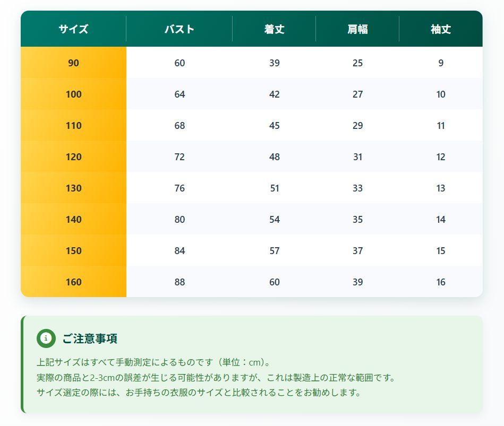The height and width of the screenshot is (426, 504).
Task: Click bust value 72 in size 120 row
Action: tap(180, 157)
